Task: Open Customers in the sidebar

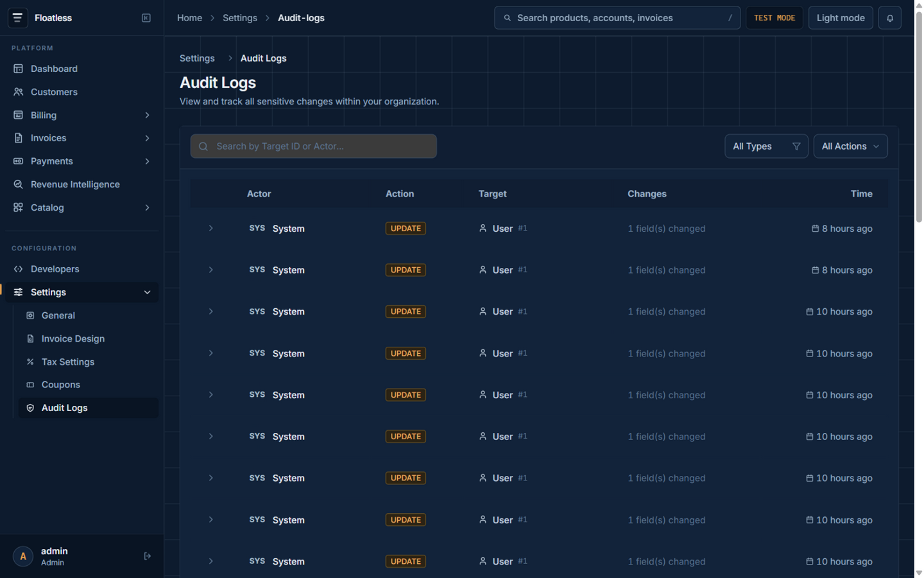Action: click(x=81, y=92)
